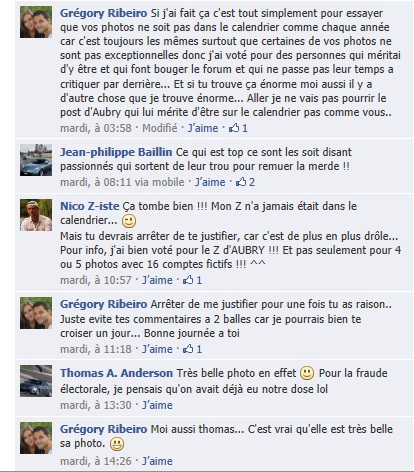Image resolution: width=414 pixels, height=472 pixels.
Task: Visit Nico Z-iste's profile via name
Action: 90,206
